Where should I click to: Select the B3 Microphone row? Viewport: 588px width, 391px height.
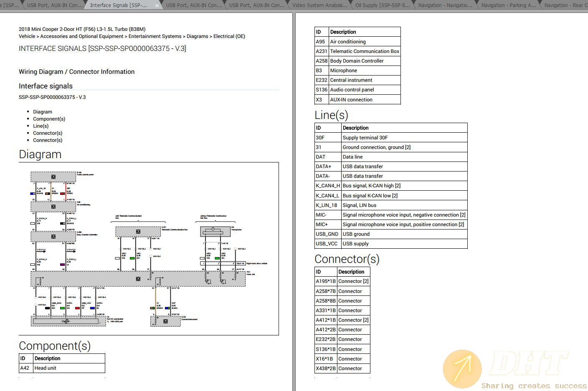click(357, 71)
